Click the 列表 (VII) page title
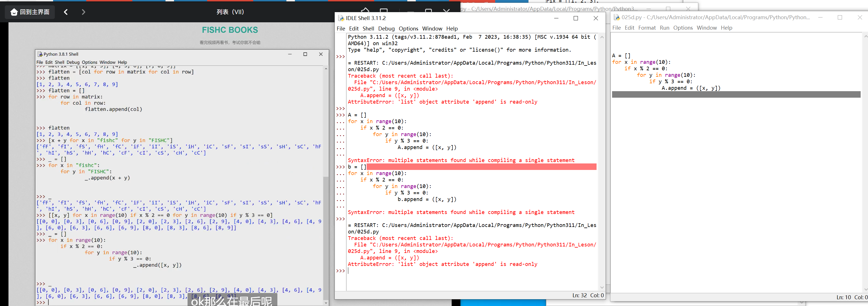The height and width of the screenshot is (306, 868). (230, 12)
